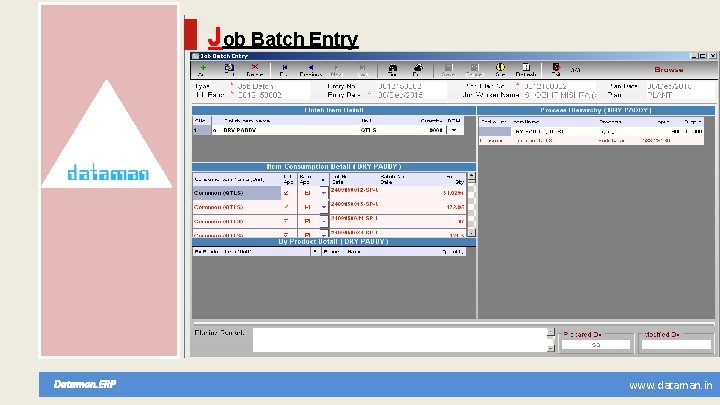
Task: Select the highlighted first Common (QTLS) cell
Action: tap(236, 193)
